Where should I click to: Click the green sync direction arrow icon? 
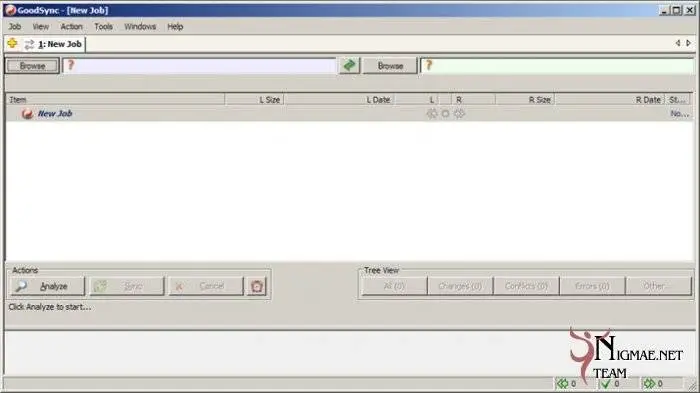[x=349, y=66]
